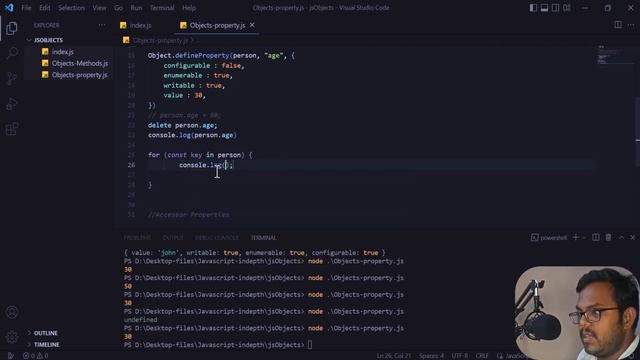Open the Run and Debug view
The image size is (640, 360).
coord(12,104)
